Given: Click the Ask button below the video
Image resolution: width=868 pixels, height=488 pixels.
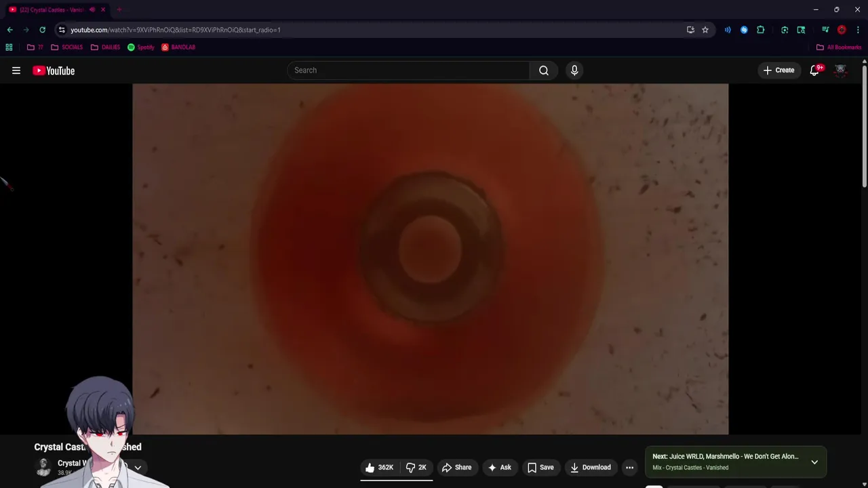Looking at the screenshot, I should pyautogui.click(x=498, y=468).
